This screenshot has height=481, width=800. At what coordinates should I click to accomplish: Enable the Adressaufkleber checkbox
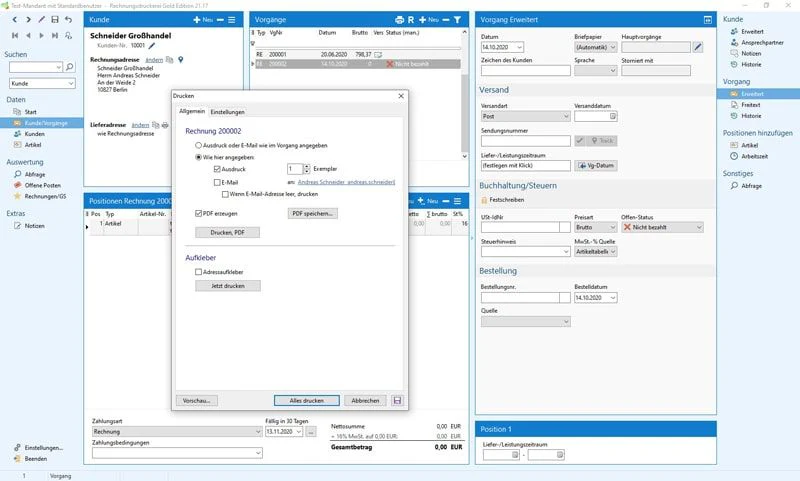(x=199, y=271)
